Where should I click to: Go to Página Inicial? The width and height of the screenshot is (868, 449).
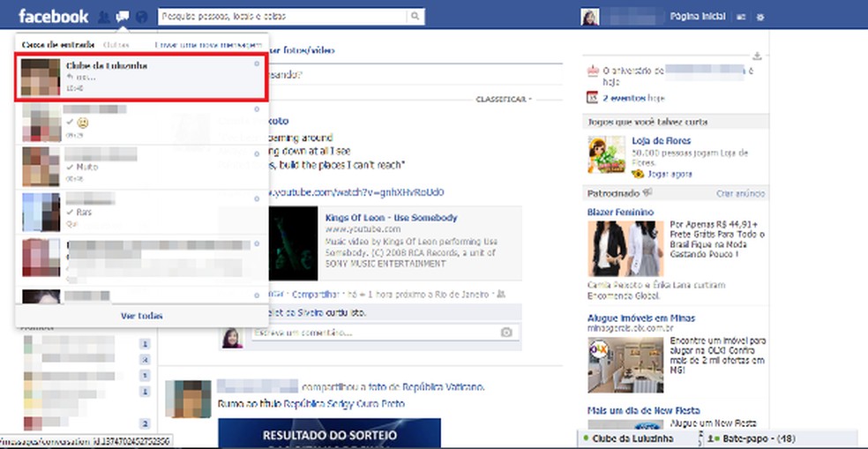coord(698,17)
